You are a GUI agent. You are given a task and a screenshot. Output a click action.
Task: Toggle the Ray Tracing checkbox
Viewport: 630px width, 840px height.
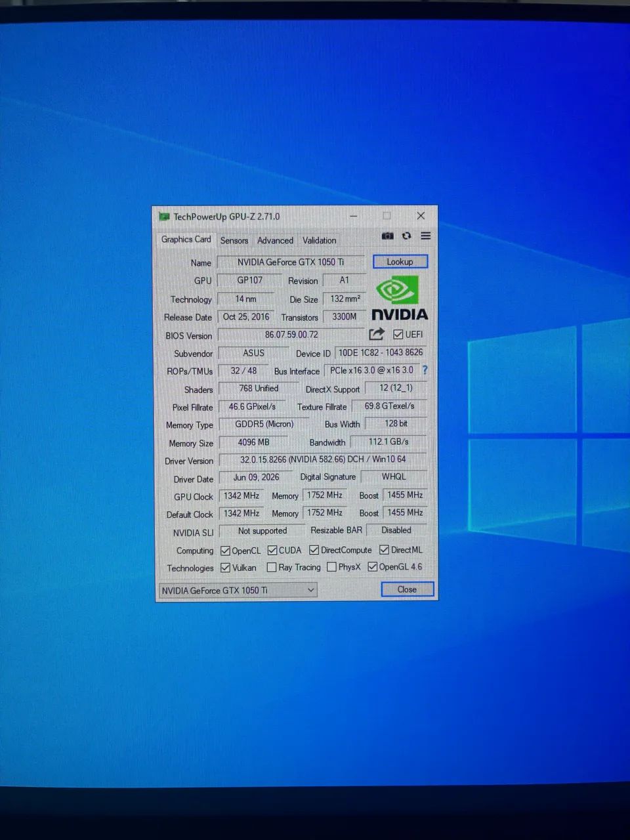[x=272, y=567]
